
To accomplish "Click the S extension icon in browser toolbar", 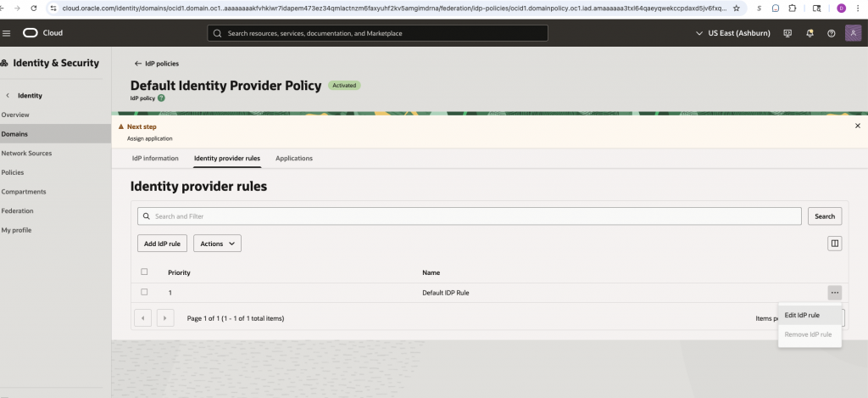I will coord(759,8).
